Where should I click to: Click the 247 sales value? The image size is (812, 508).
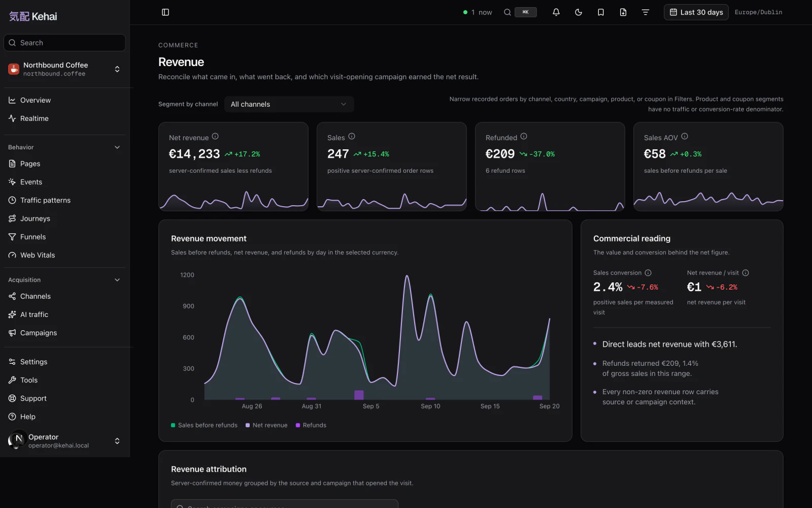[x=338, y=154]
